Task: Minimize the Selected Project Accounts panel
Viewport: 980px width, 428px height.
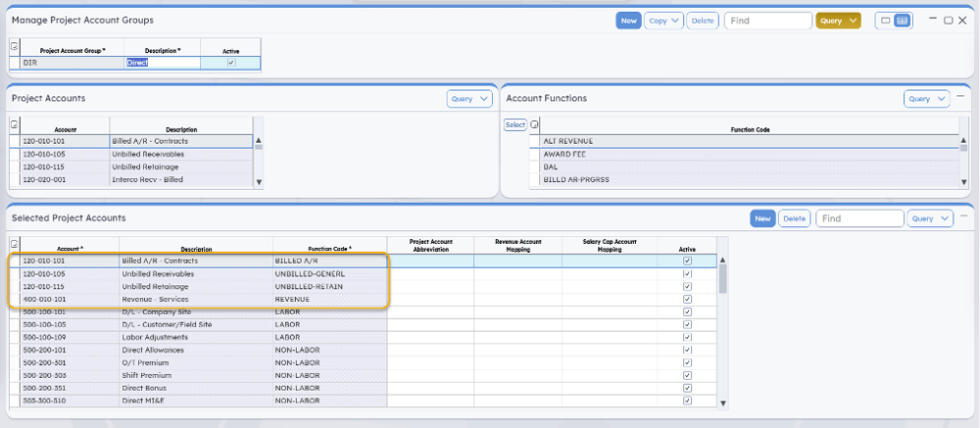Action: point(963,215)
